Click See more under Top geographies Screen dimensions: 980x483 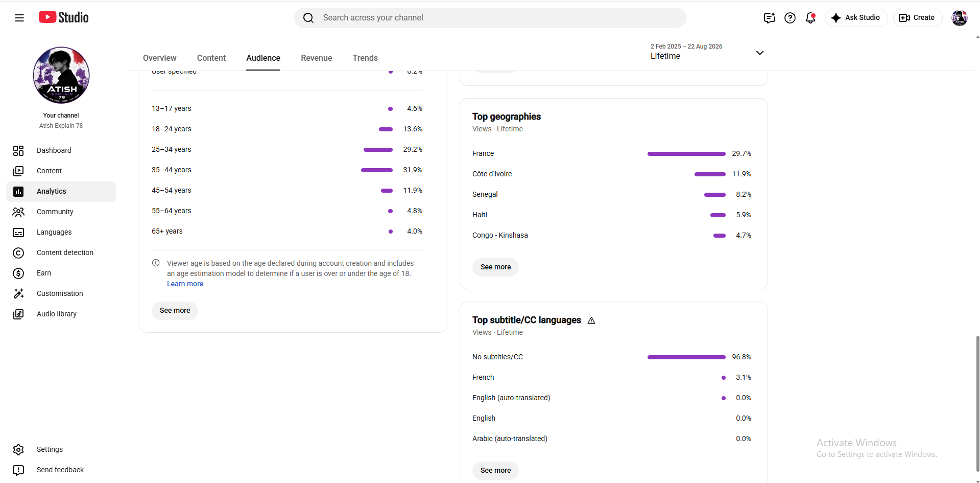(495, 267)
